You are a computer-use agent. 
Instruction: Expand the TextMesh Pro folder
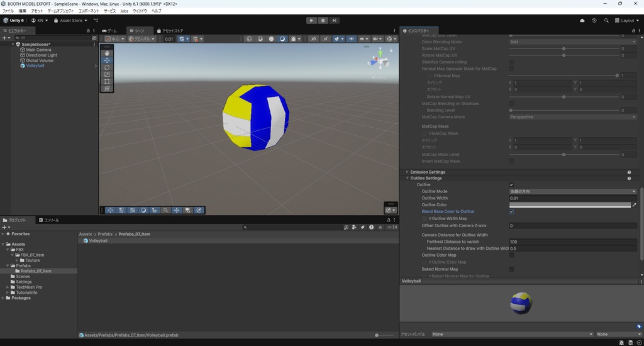coord(8,287)
